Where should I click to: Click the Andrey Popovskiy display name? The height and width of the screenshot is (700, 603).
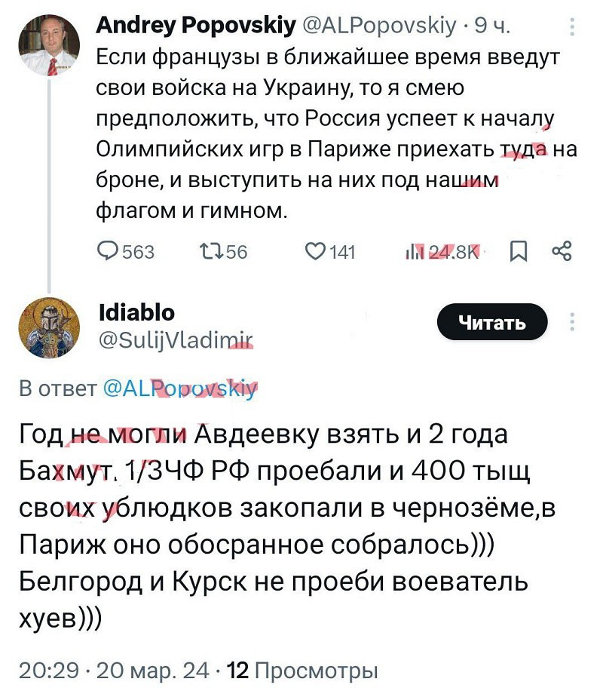coord(196,27)
